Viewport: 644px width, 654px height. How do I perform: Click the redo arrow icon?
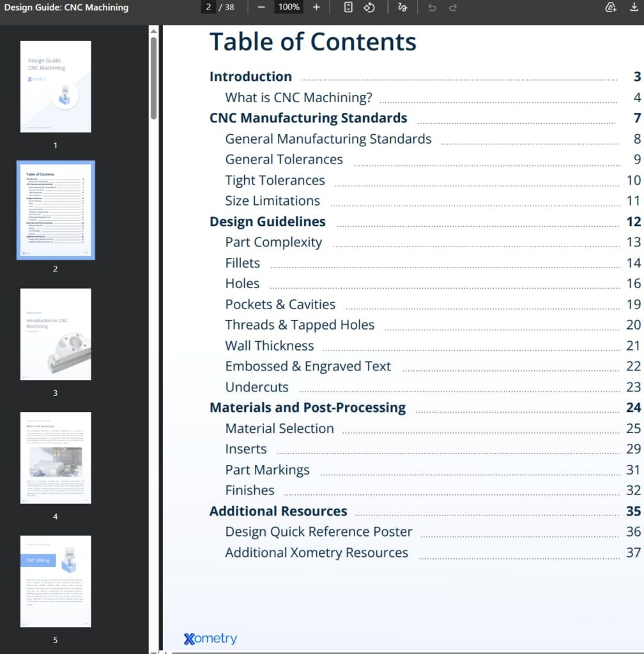453,8
